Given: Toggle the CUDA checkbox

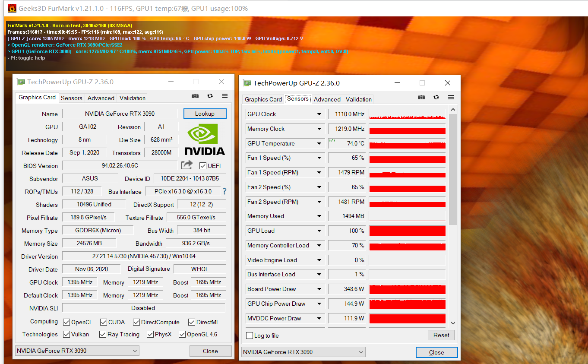Looking at the screenshot, I should (x=104, y=322).
